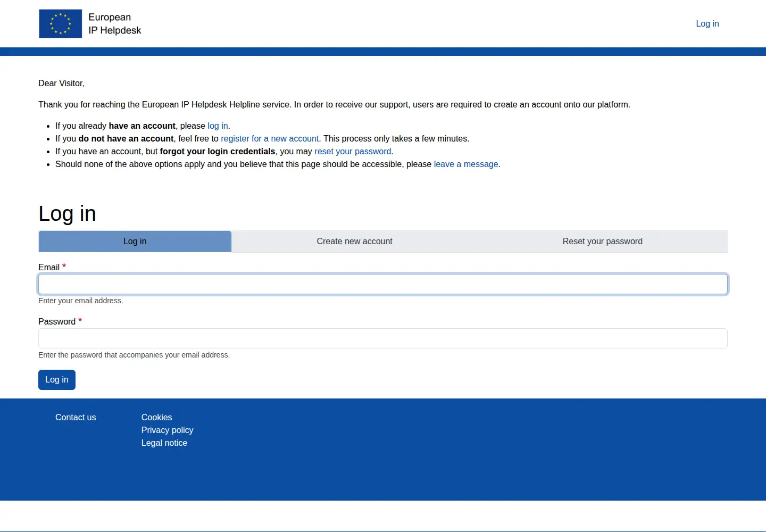Click password hint "accompanies your email address"
Screen dimensions: 766x532
coord(174,355)
